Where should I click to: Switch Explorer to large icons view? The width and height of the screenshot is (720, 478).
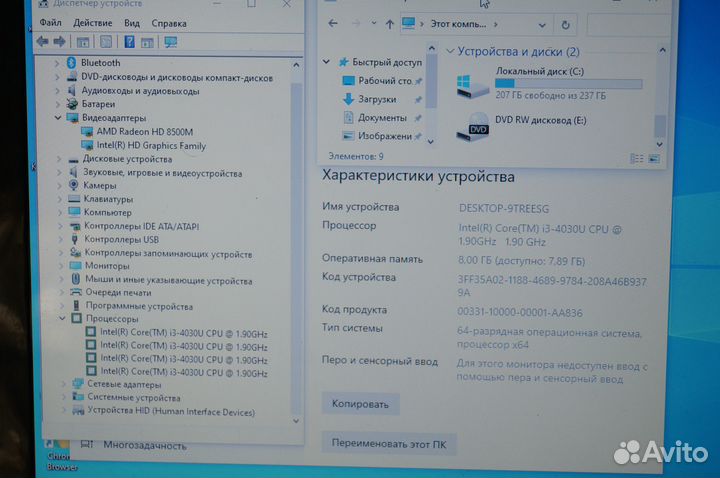coord(654,159)
